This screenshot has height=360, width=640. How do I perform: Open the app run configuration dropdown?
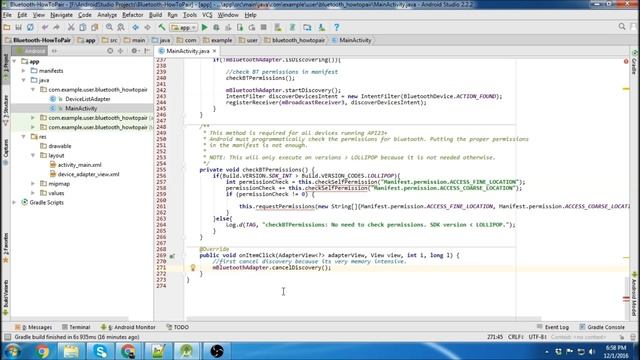point(184,27)
